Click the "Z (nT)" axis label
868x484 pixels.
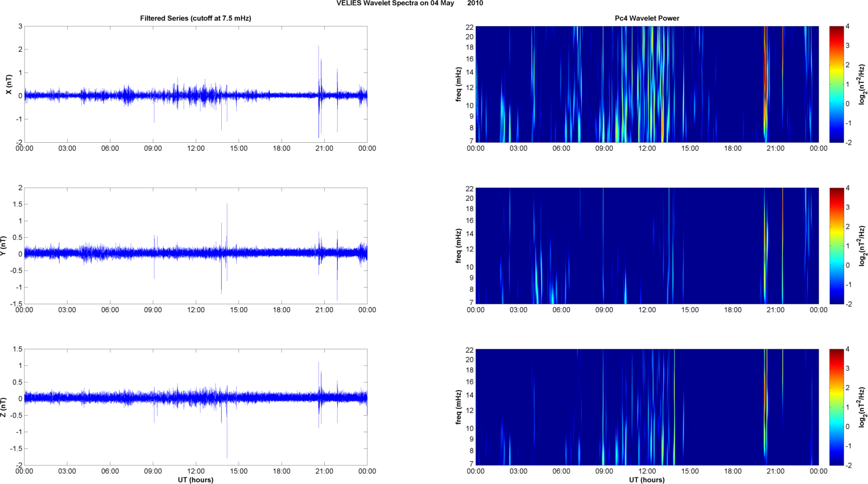pos(3,407)
